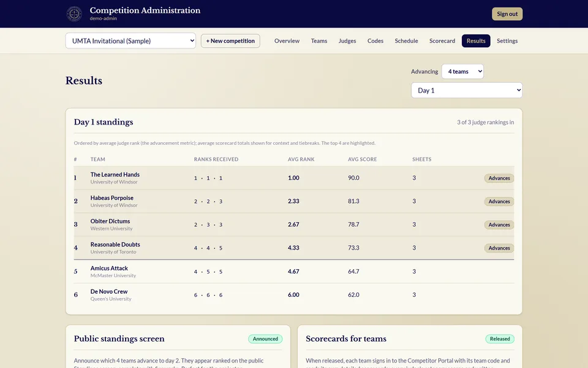Viewport: 588px width, 368px height.
Task: View the Schedule tab
Action: click(x=406, y=41)
